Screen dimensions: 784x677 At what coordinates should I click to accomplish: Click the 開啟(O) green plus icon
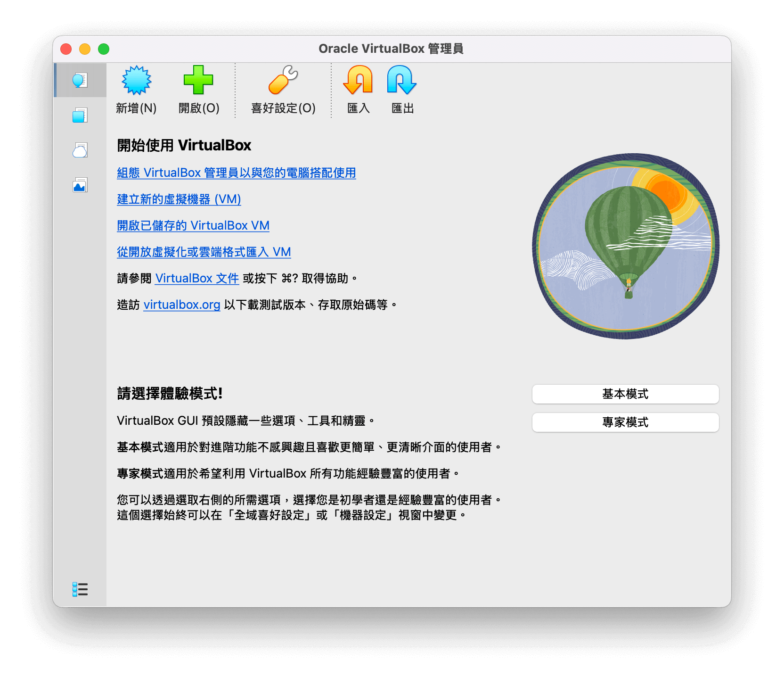point(198,80)
